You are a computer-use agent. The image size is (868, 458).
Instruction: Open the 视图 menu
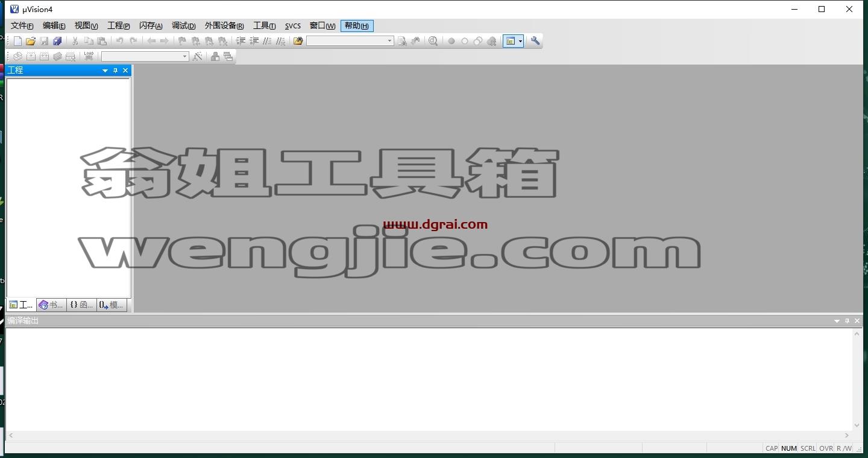86,26
